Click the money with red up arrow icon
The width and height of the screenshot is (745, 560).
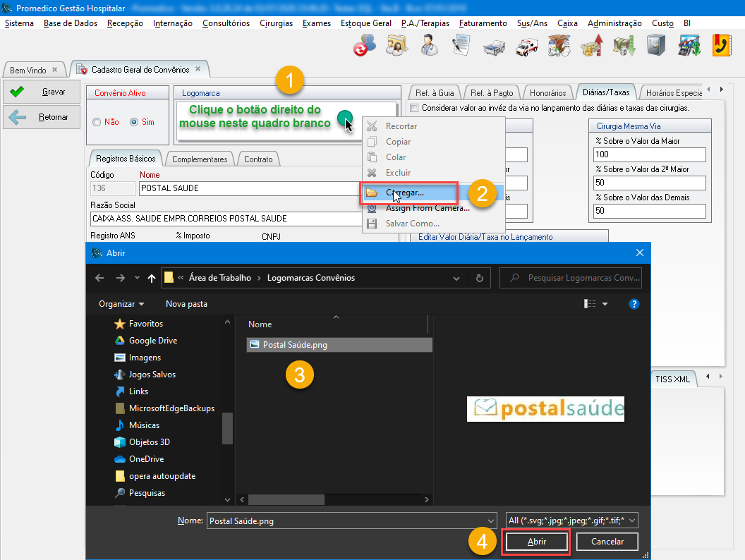591,47
